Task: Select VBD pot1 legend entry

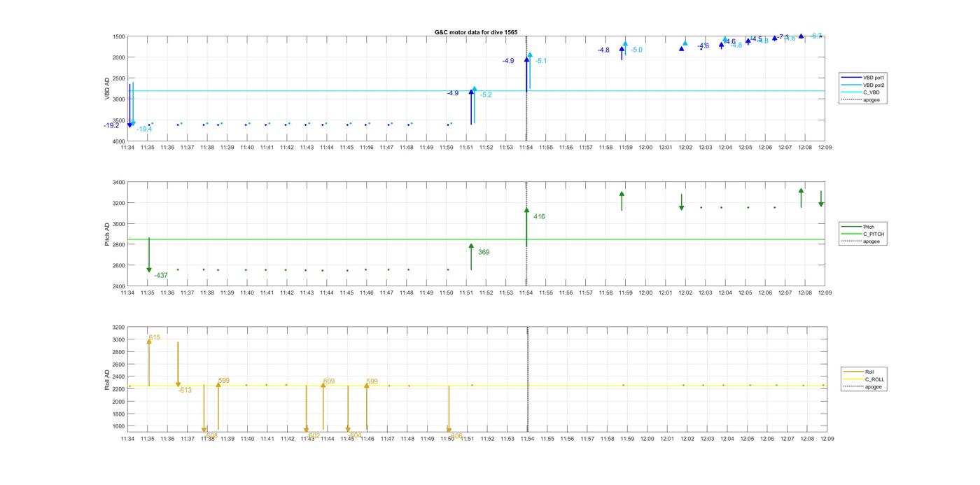Action: pos(864,78)
